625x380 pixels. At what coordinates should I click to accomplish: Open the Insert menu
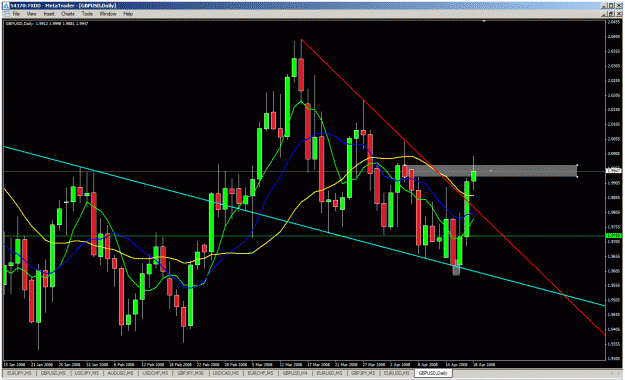click(x=49, y=14)
